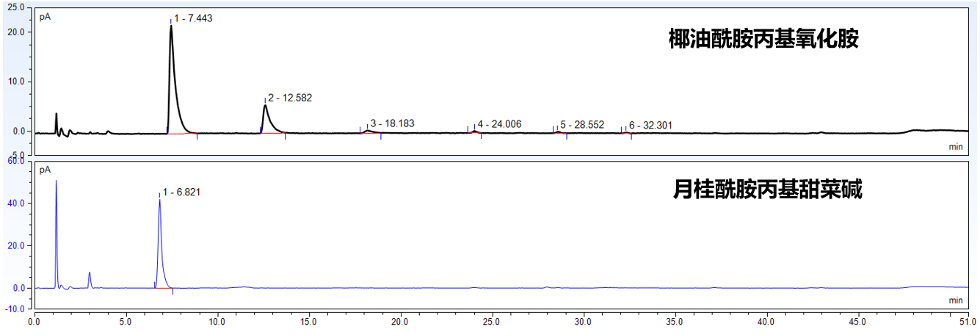Click the small blue peak near 3 minutes
Image resolution: width=980 pixels, height=335 pixels.
pyautogui.click(x=90, y=274)
